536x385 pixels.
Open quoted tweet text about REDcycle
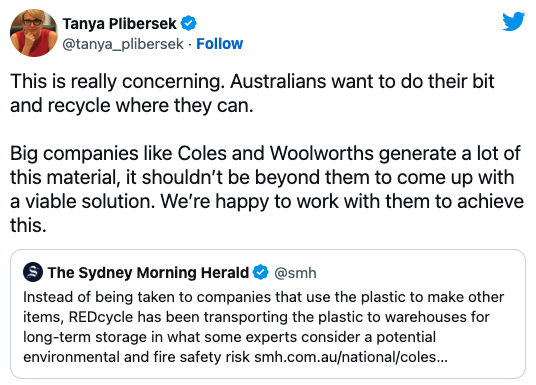point(264,327)
